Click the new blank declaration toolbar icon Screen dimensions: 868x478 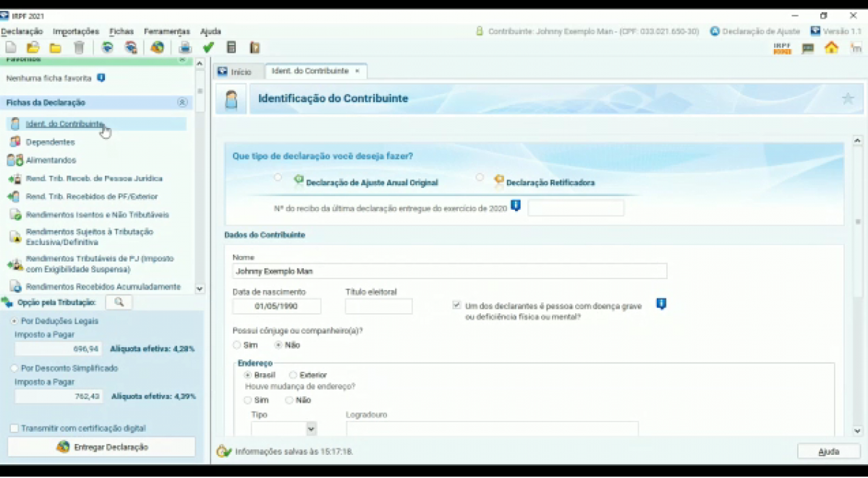(11, 48)
